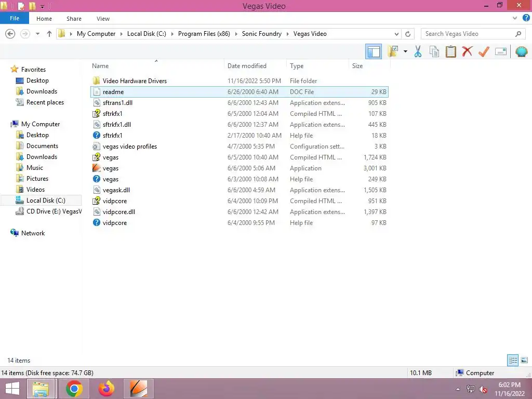532x399 pixels.
Task: Switch to Details view in status bar
Action: (x=513, y=360)
